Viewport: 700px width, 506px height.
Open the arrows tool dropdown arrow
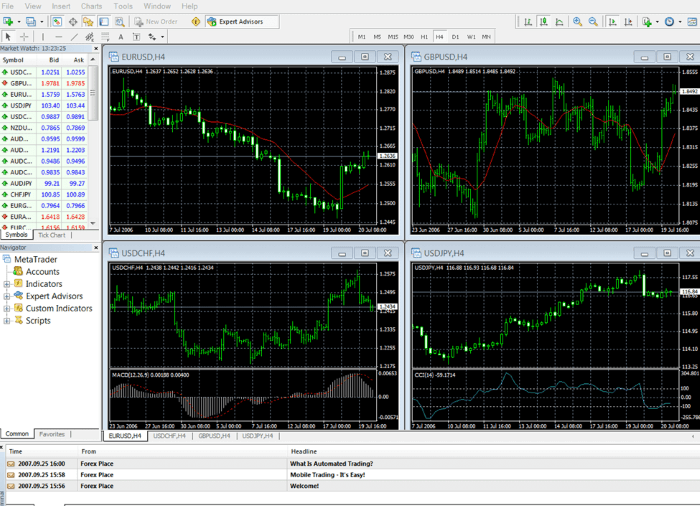click(162, 37)
